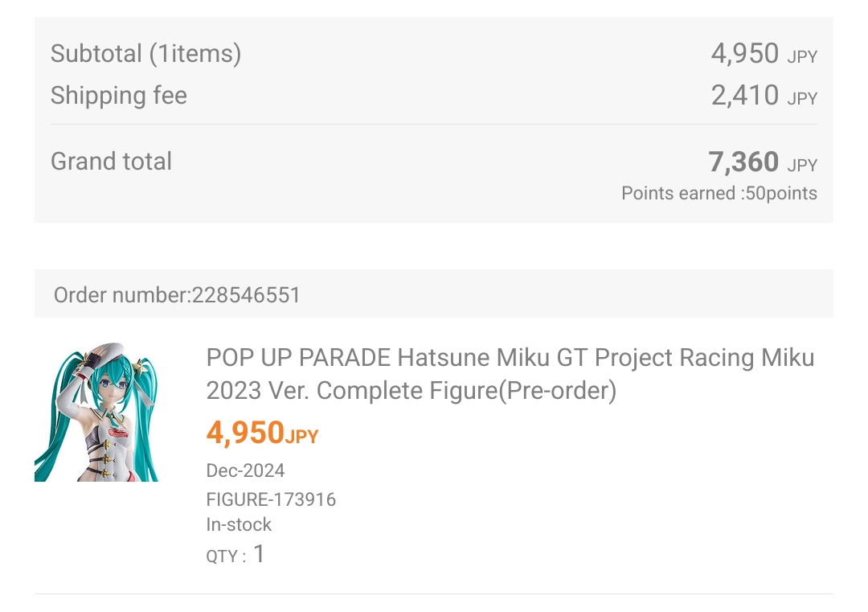Click the Shipping fee label
This screenshot has height=612, width=868.
pyautogui.click(x=119, y=96)
